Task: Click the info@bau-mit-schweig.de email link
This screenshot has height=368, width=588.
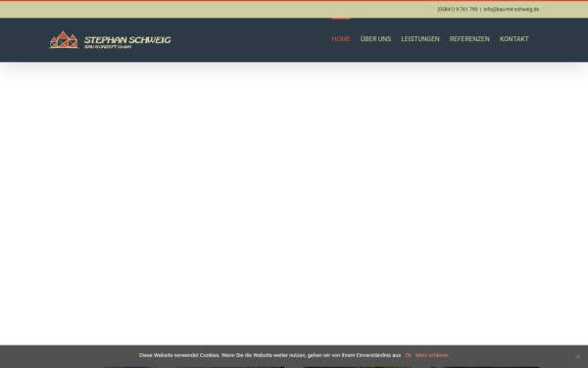Action: click(x=512, y=10)
